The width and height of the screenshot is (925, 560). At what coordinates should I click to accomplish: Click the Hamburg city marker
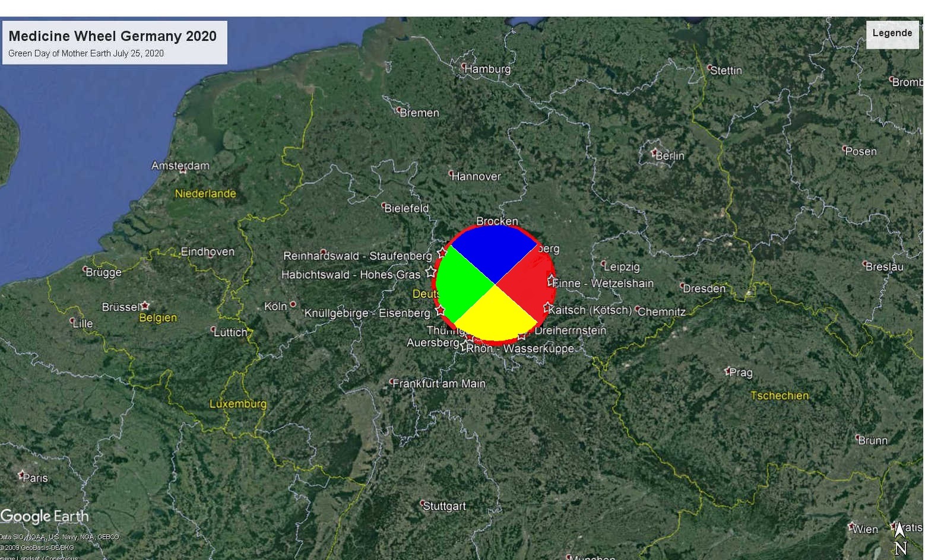point(464,66)
